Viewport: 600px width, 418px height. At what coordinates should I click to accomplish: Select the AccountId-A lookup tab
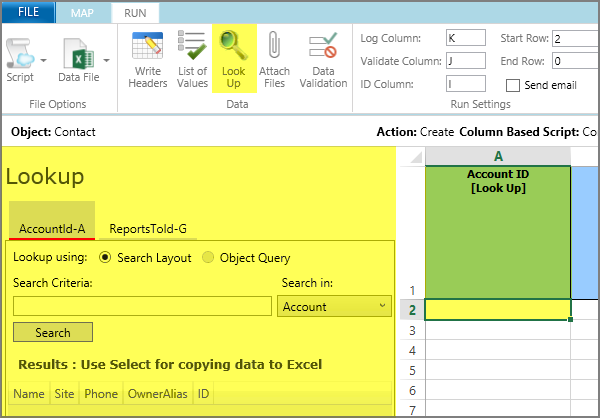click(x=52, y=221)
